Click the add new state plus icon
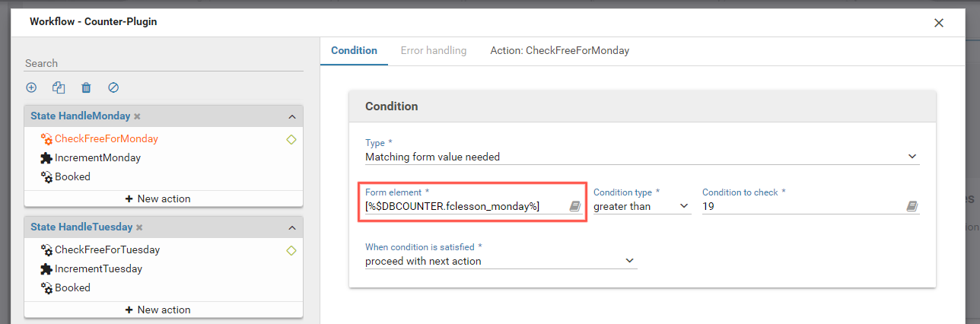Screen dimensions: 980x324 (31, 88)
